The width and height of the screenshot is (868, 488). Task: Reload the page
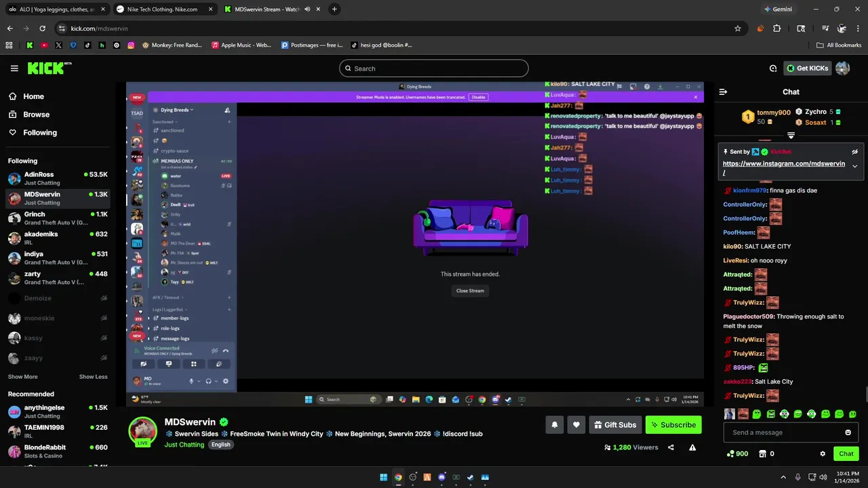coord(42,28)
